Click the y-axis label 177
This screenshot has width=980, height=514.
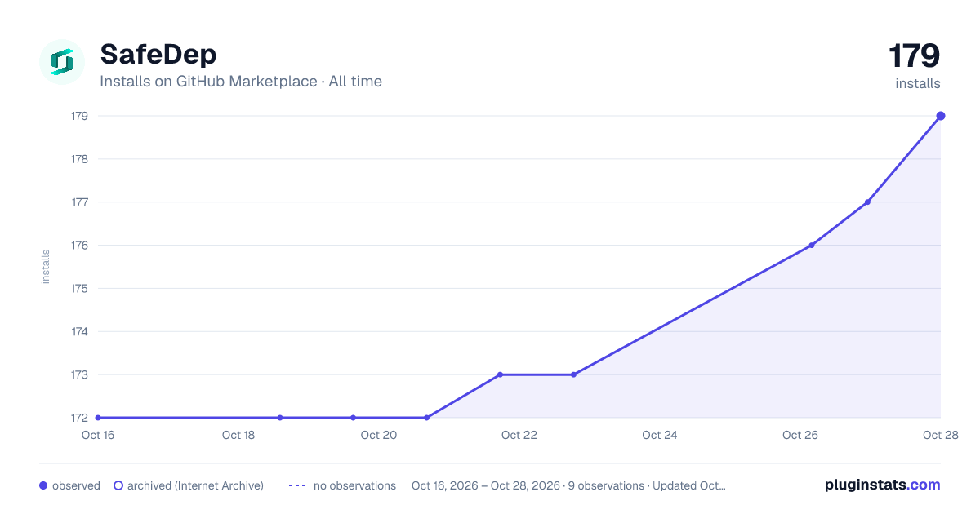coord(79,202)
